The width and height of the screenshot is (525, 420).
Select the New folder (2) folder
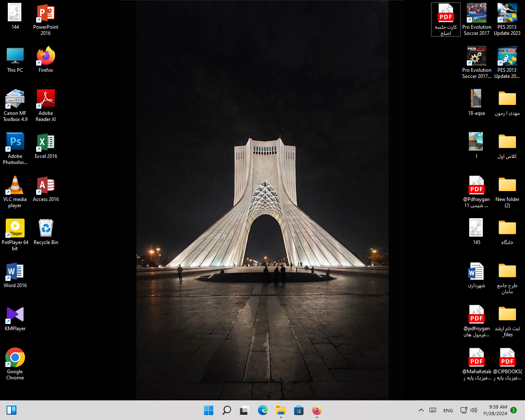(507, 192)
